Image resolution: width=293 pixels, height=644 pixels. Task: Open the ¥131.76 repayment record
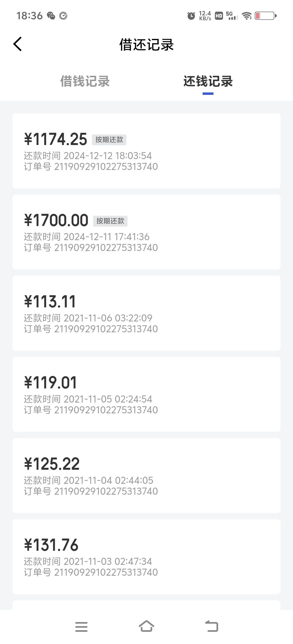146,557
